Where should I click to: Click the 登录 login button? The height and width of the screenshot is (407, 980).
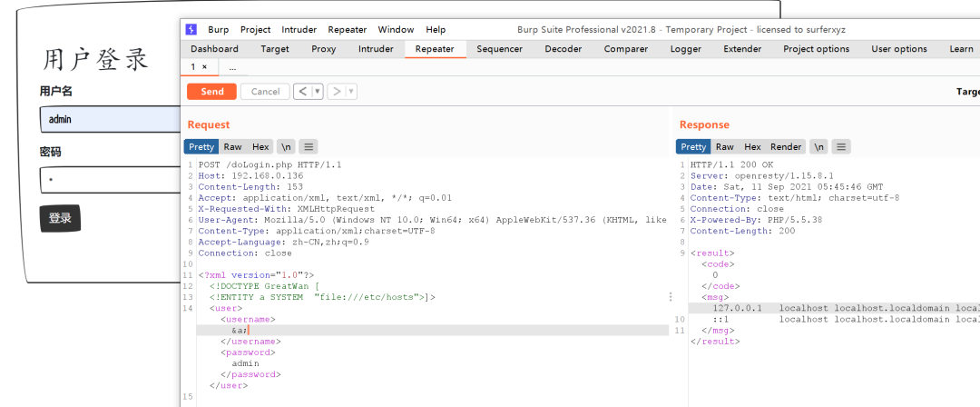pyautogui.click(x=60, y=219)
